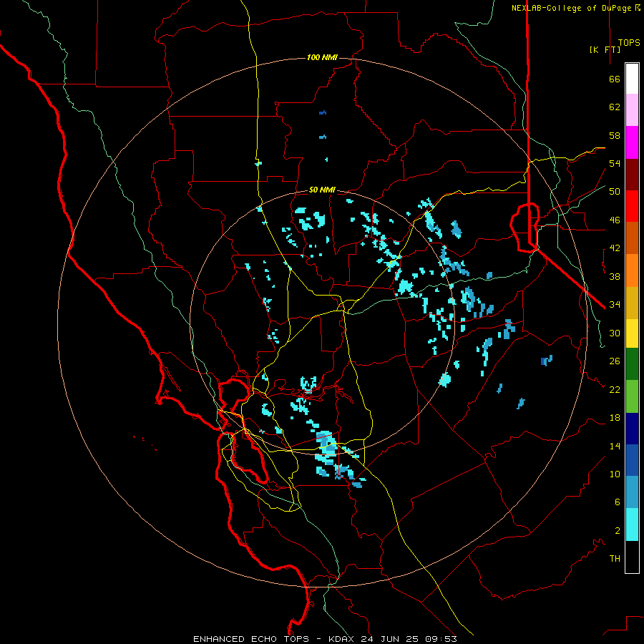Click the legend value "54"

point(615,163)
